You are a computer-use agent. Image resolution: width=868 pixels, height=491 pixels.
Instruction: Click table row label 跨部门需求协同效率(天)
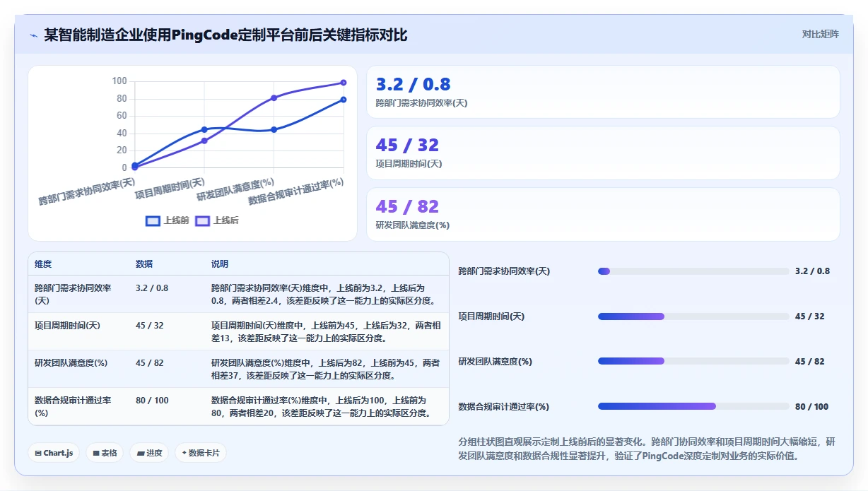tap(73, 294)
